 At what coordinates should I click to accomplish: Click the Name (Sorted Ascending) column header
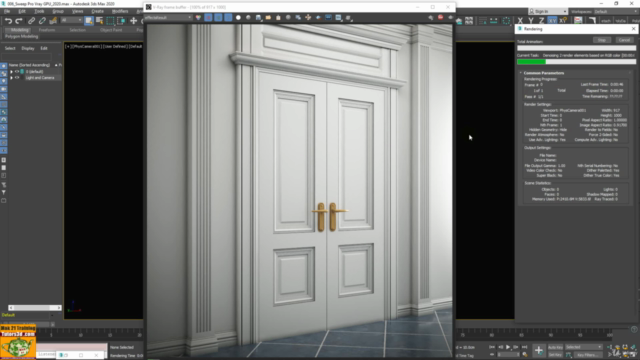tap(29, 65)
